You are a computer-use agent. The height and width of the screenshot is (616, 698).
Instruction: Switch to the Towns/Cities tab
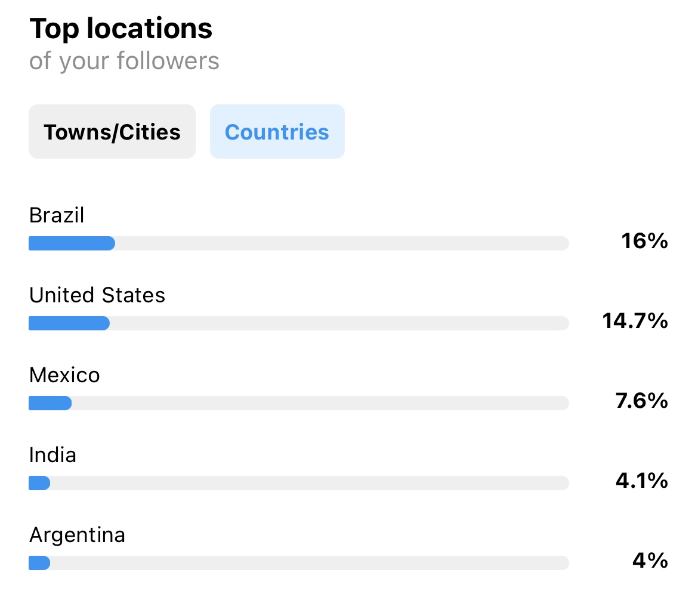click(112, 132)
